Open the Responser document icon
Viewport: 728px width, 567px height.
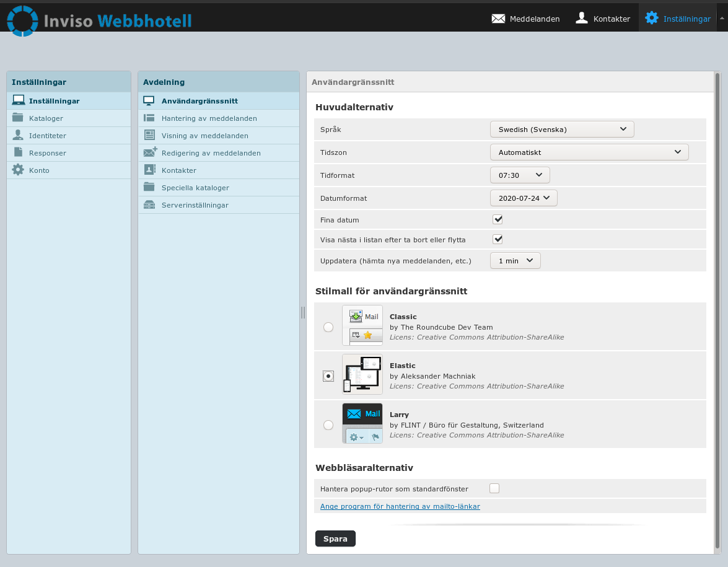pyautogui.click(x=18, y=152)
